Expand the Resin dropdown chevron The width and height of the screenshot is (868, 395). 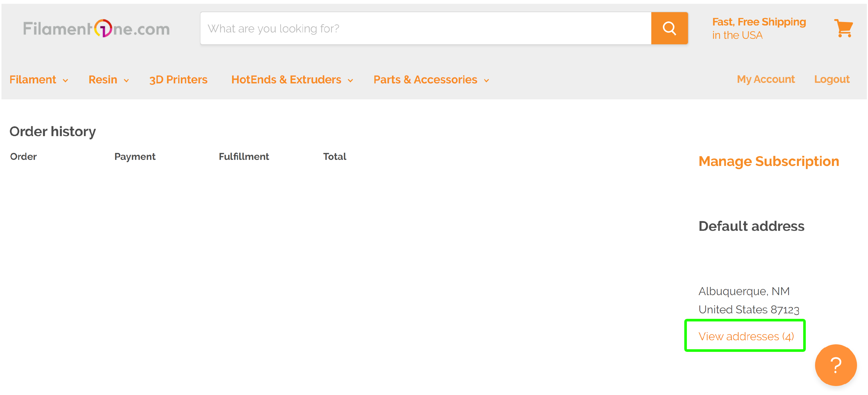pyautogui.click(x=126, y=81)
